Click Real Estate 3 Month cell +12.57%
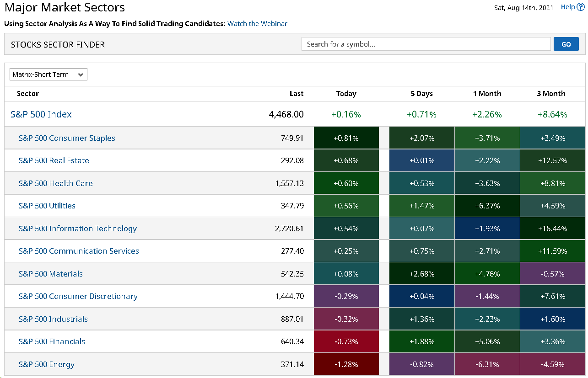 (x=553, y=160)
